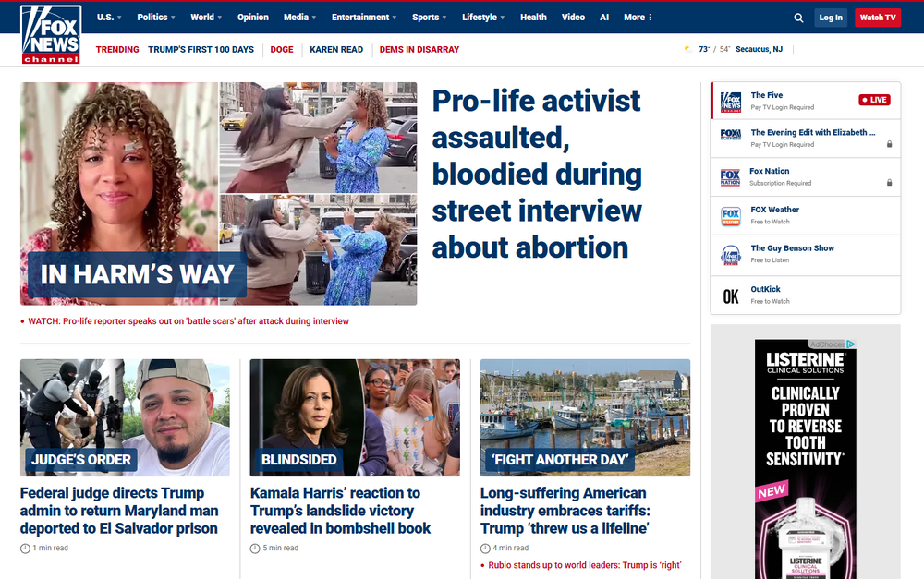Open the KAREN READ trending link
The width and height of the screenshot is (924, 579).
click(336, 50)
